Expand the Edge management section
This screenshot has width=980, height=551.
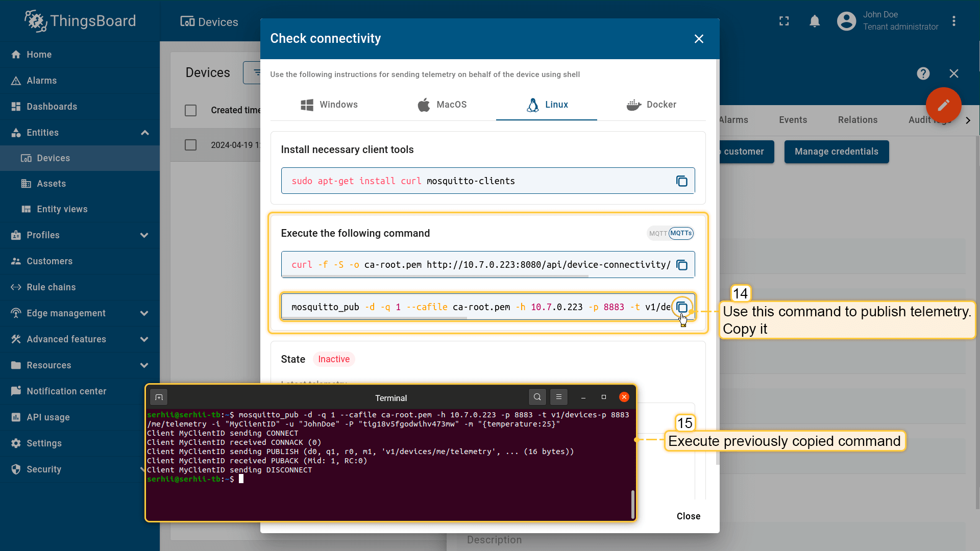pos(144,313)
